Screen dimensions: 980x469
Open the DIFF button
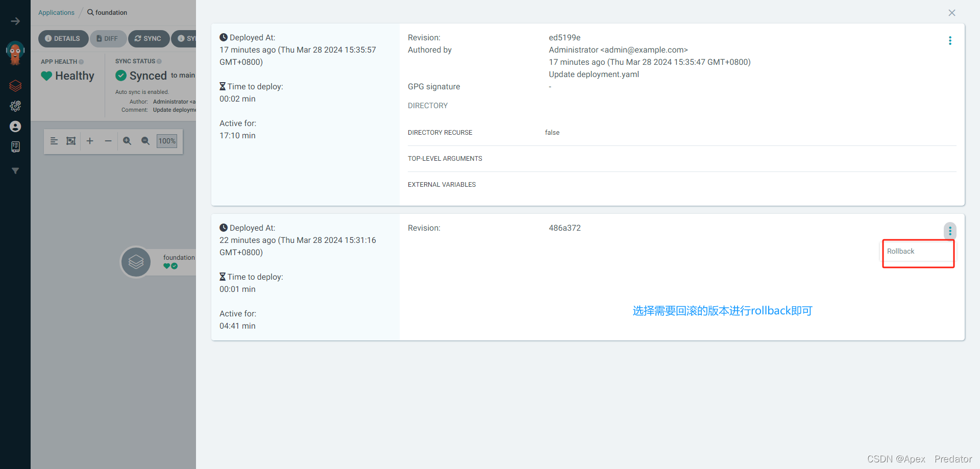(108, 39)
